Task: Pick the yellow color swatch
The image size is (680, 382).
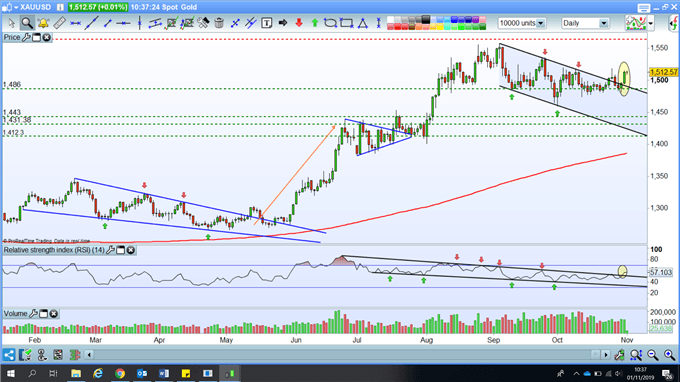Action: (x=441, y=27)
